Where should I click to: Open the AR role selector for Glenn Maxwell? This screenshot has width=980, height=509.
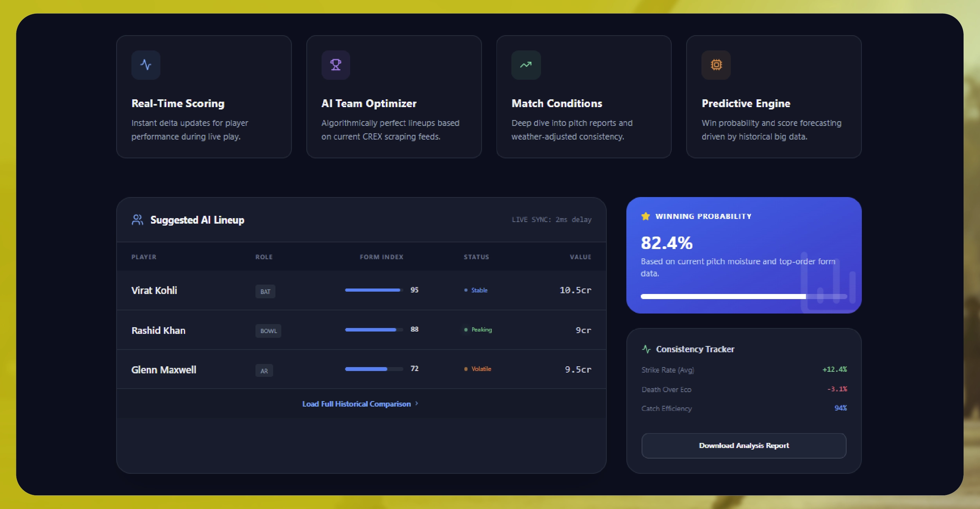point(264,370)
